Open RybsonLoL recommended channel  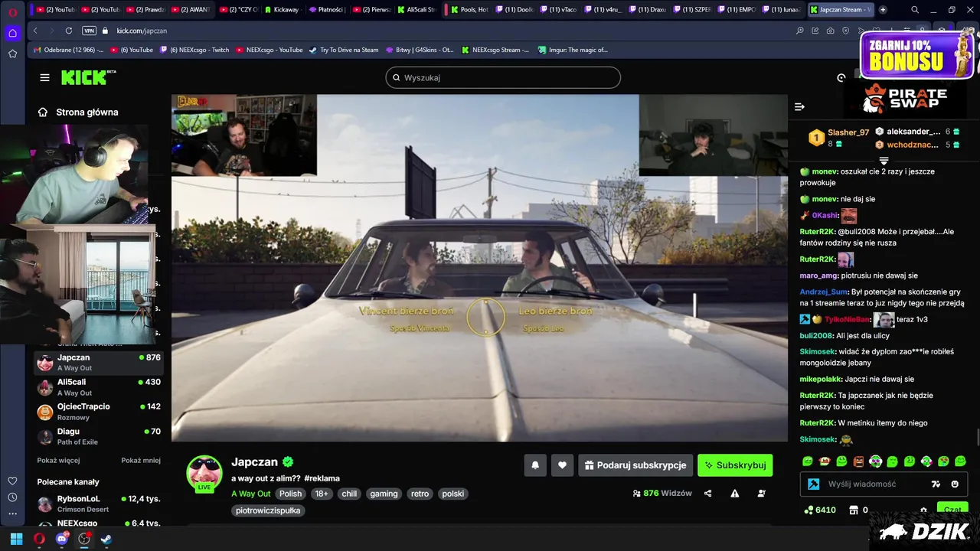(x=99, y=504)
